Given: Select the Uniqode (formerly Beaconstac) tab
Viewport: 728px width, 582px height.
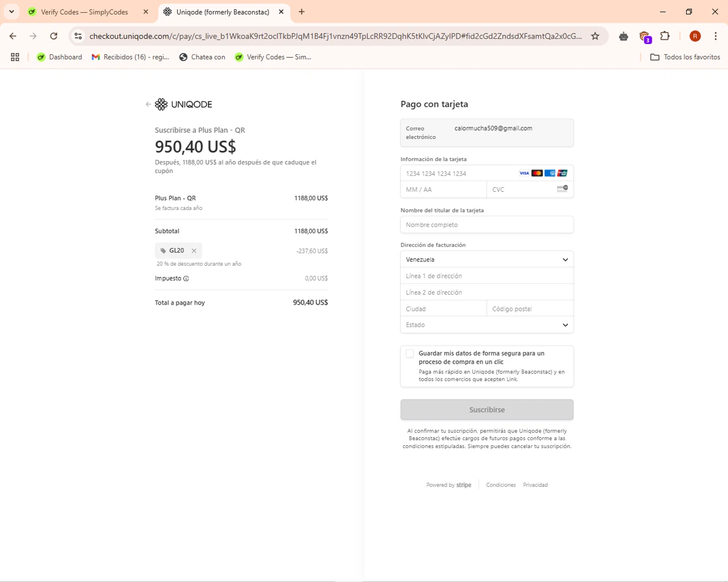Looking at the screenshot, I should pyautogui.click(x=224, y=12).
